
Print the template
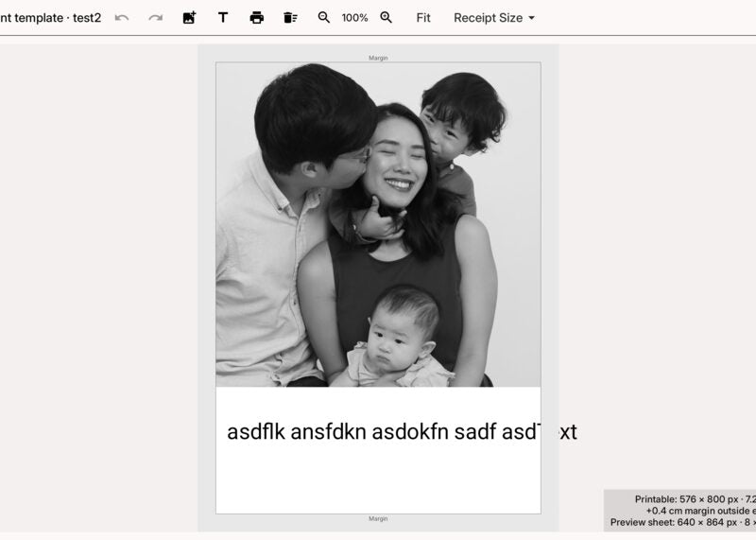click(x=256, y=18)
